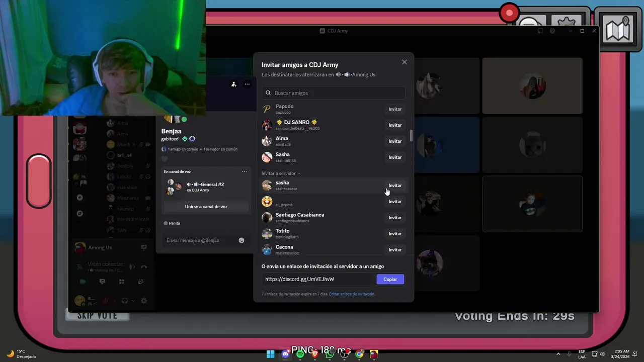Click Enviar mensaje a @Benjaa field

[201, 240]
